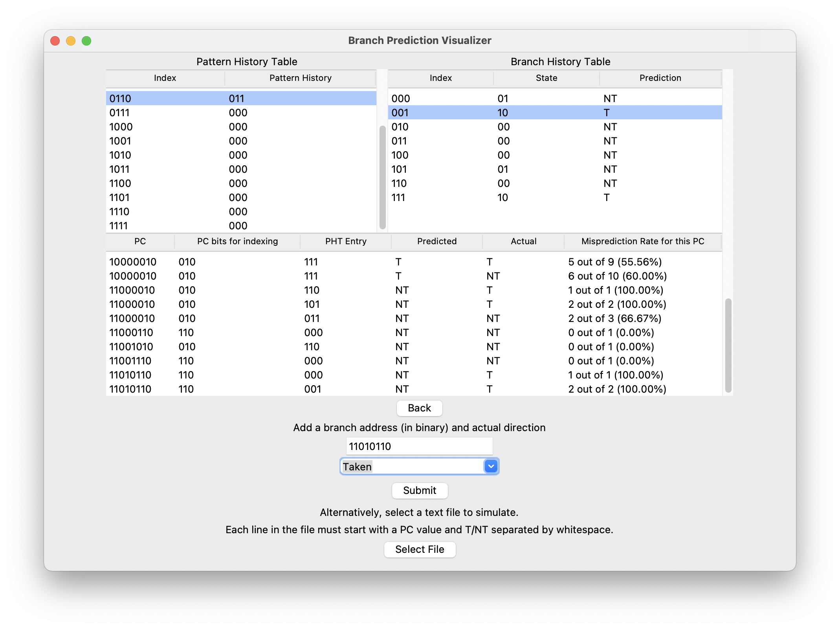Click Misprediction Rate for this PC header
Screen dimensions: 840x629
pyautogui.click(x=642, y=241)
